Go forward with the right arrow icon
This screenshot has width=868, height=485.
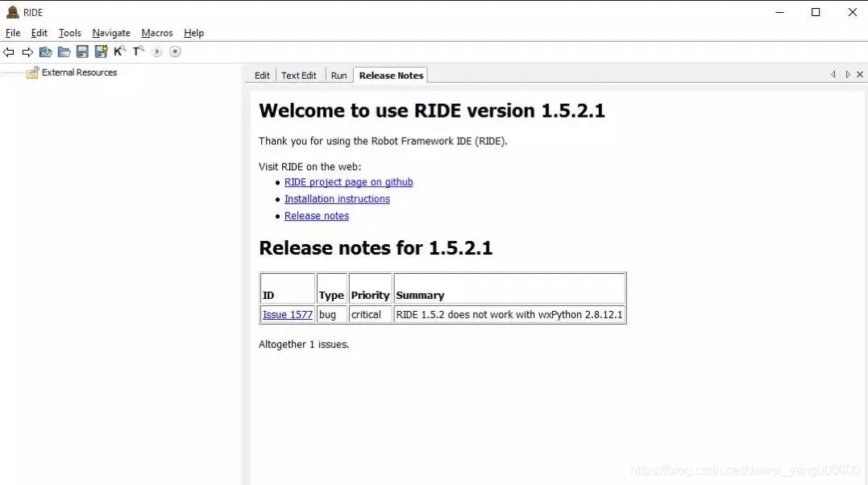click(27, 52)
